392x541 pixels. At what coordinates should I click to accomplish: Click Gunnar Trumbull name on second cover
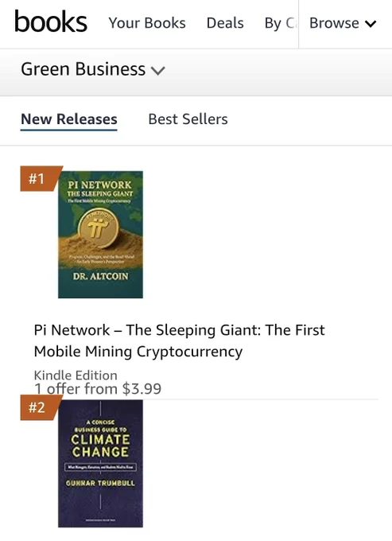click(100, 483)
